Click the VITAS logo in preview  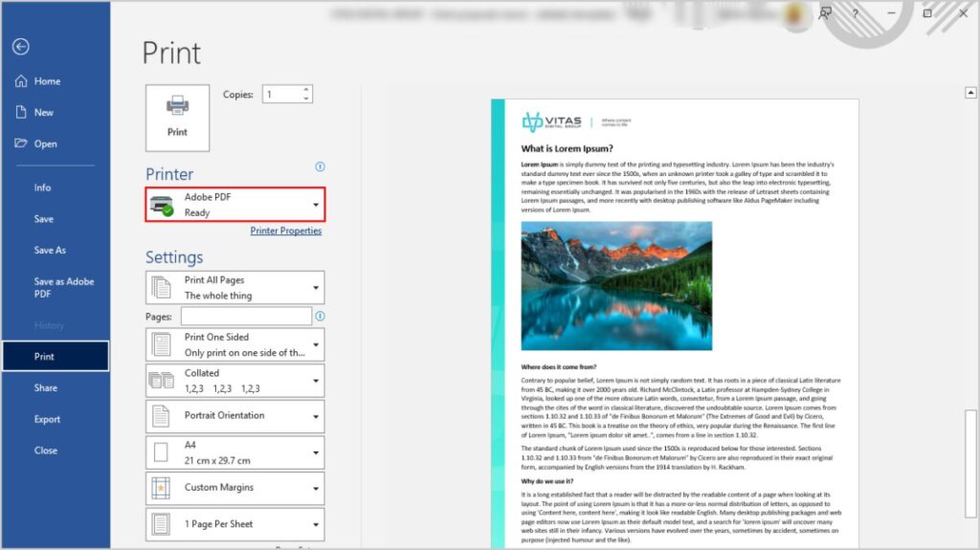pyautogui.click(x=552, y=121)
